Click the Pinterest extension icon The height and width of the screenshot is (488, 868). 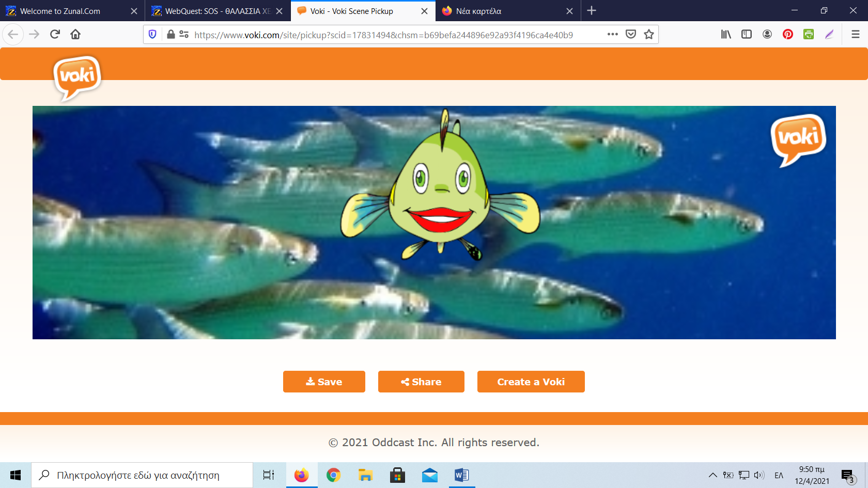click(788, 35)
